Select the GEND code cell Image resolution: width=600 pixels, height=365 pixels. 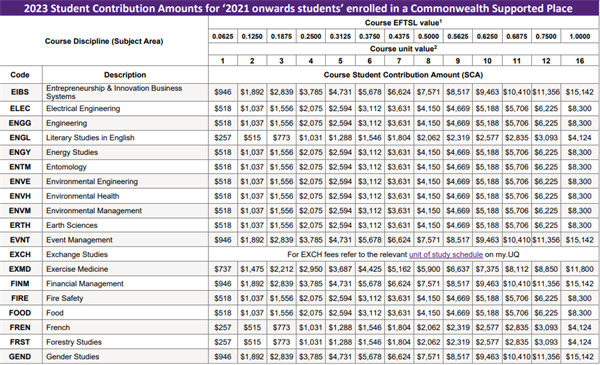(20, 357)
